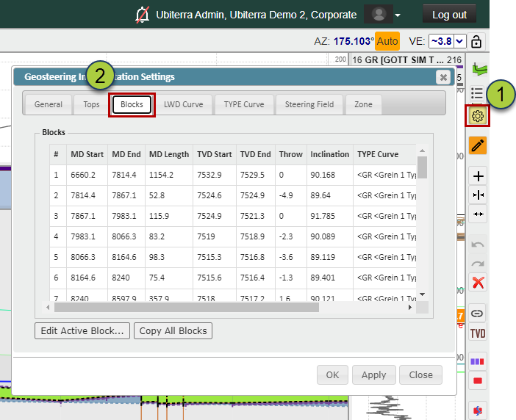Image resolution: width=516 pixels, height=420 pixels.
Task: Click the list view icon in right toolbar
Action: click(x=477, y=93)
